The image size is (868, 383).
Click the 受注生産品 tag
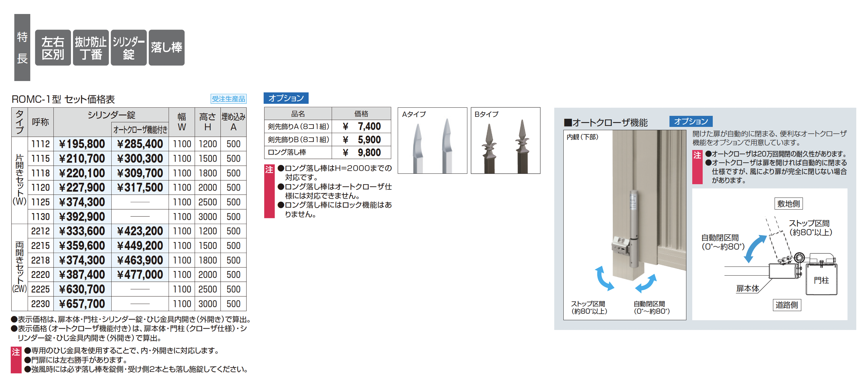pyautogui.click(x=228, y=99)
